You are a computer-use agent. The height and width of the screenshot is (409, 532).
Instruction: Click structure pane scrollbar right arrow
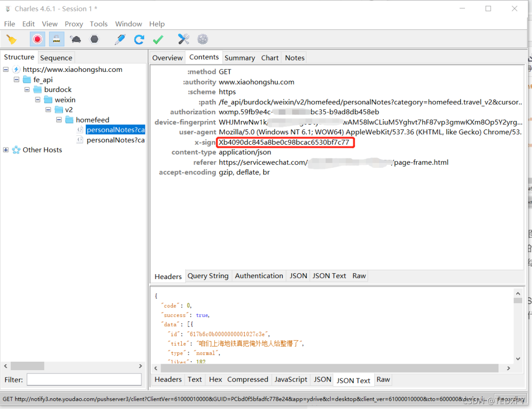(140, 366)
